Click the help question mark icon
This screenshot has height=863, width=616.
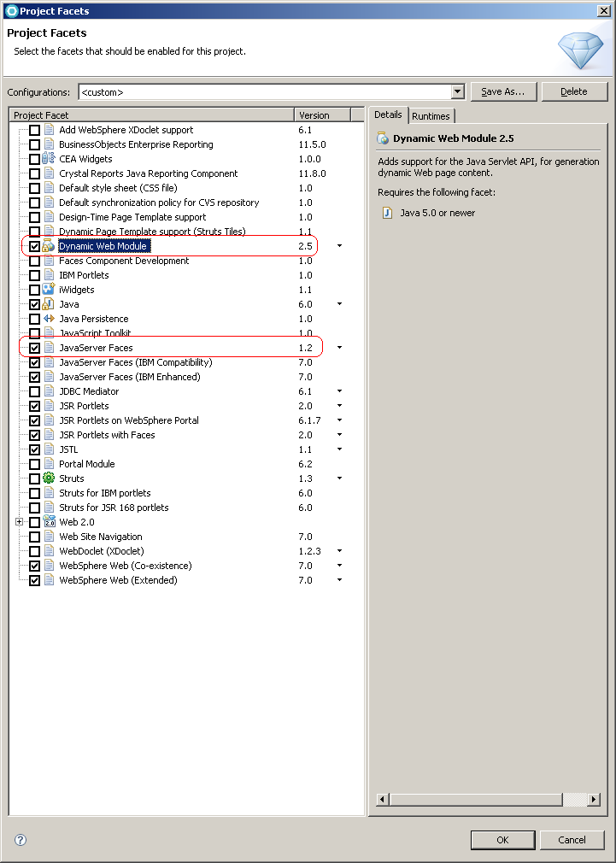(21, 840)
